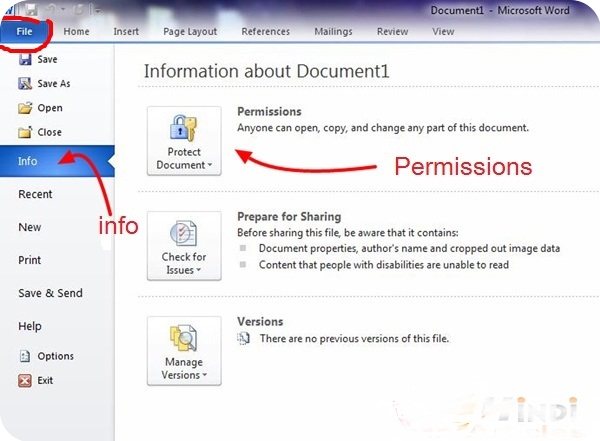Image resolution: width=600 pixels, height=441 pixels.
Task: Click the red Exit X icon
Action: click(25, 381)
